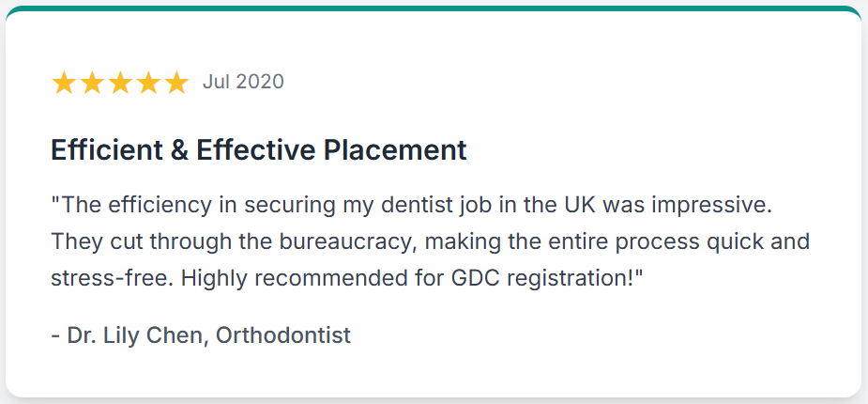
Task: Click the word impressive in the review
Action: click(x=710, y=206)
